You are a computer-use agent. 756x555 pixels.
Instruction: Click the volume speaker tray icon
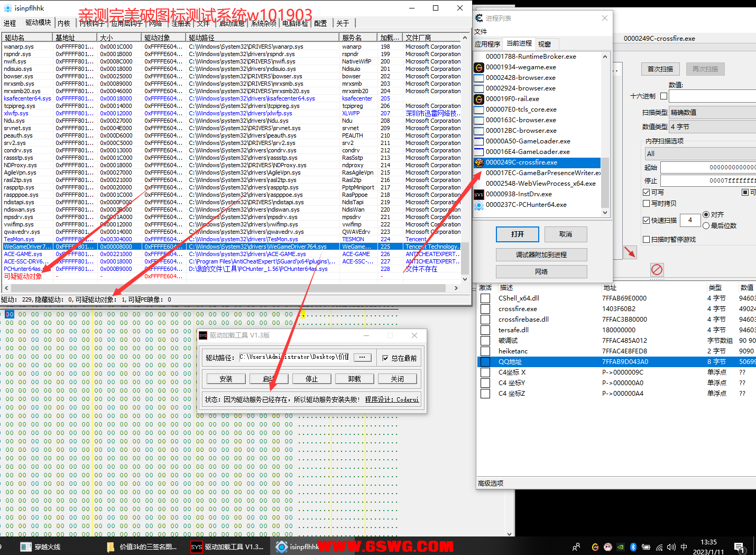pyautogui.click(x=671, y=547)
